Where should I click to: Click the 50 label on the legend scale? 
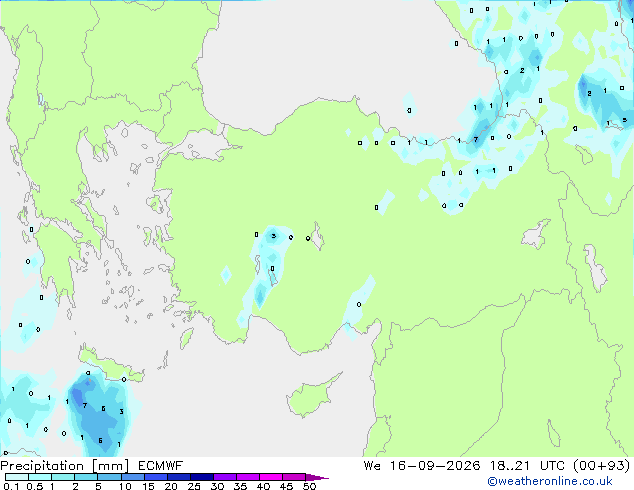click(x=310, y=486)
